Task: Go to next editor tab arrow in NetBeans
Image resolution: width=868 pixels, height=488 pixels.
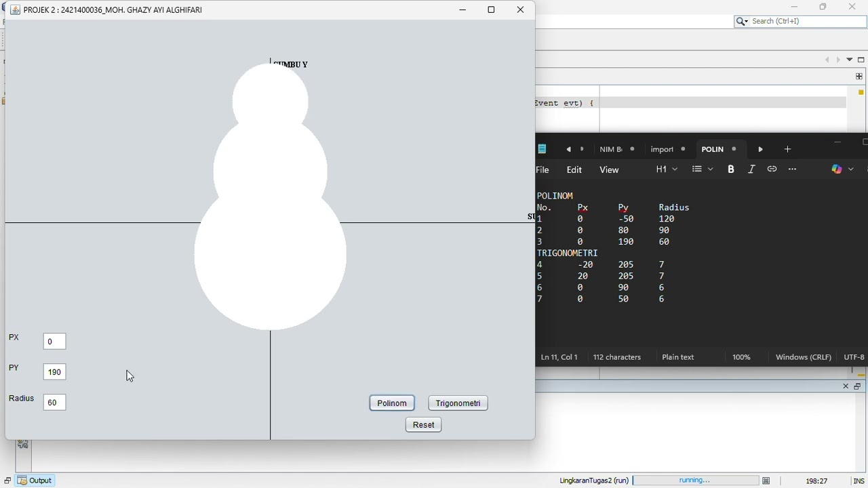Action: [838, 60]
